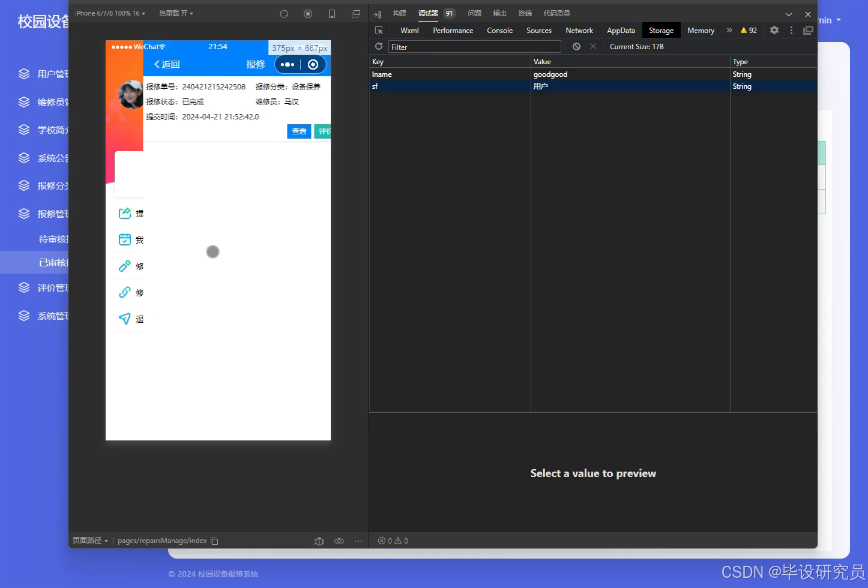Click the three-dot more icon in simulator footer

[358, 541]
